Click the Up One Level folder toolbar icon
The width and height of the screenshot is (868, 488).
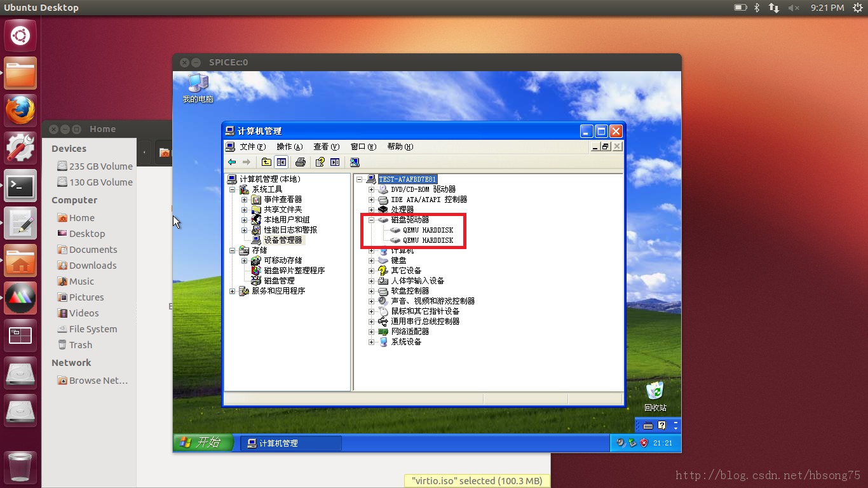pos(267,162)
